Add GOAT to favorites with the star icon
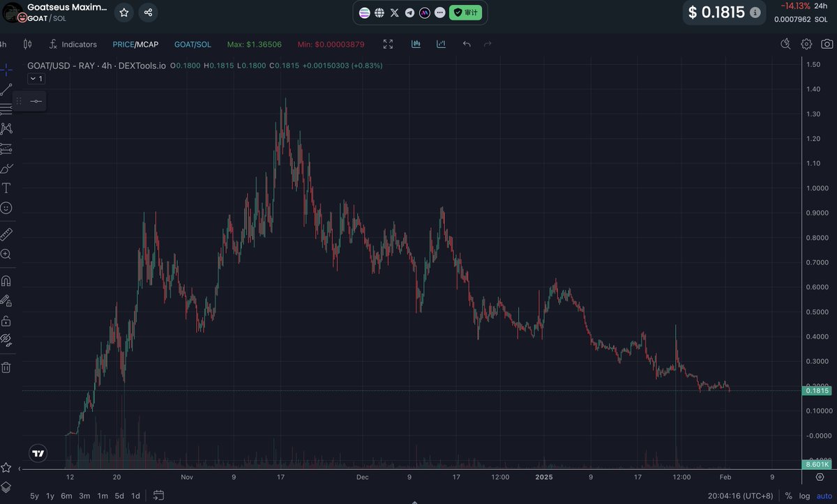 coord(123,12)
